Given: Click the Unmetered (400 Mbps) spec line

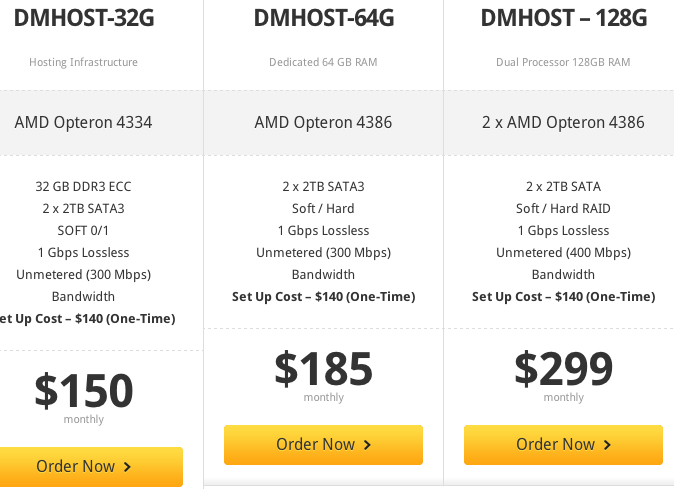Looking at the screenshot, I should pyautogui.click(x=563, y=253).
